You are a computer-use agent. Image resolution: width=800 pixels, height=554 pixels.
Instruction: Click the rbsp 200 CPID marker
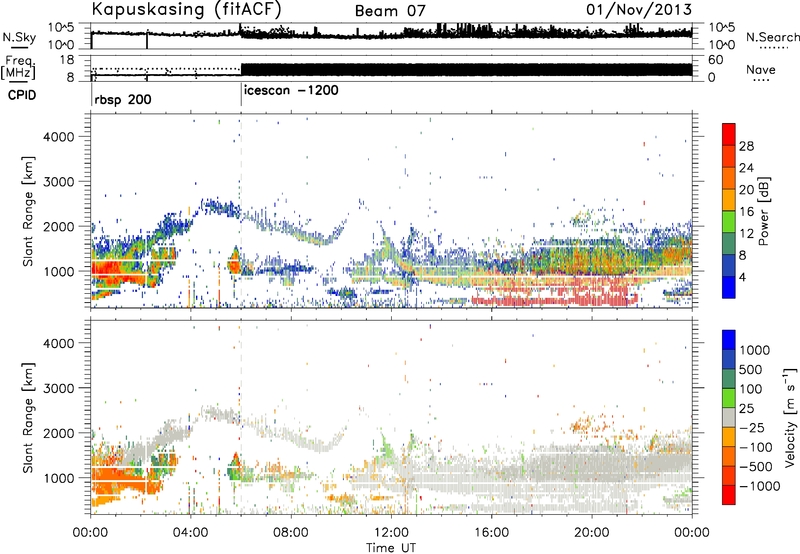(123, 99)
